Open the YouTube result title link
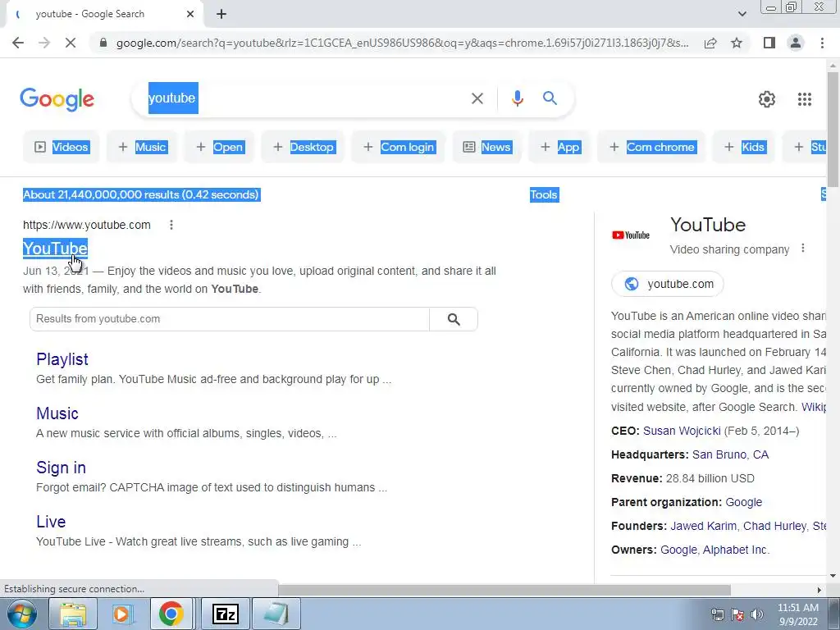The height and width of the screenshot is (630, 840). click(55, 248)
